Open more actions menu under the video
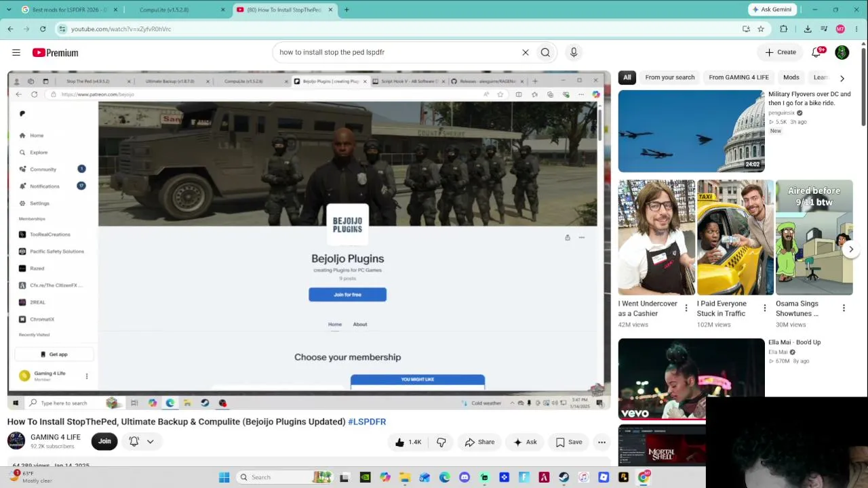 coord(601,442)
